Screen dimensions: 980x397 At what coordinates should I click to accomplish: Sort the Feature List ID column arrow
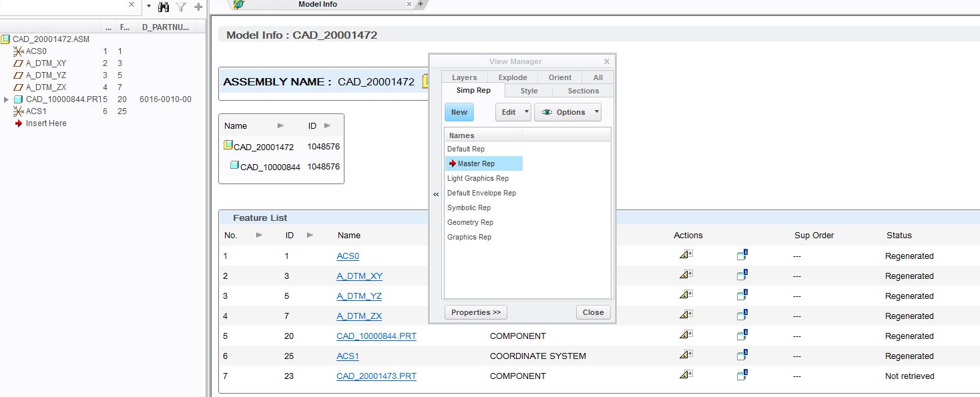pos(310,235)
